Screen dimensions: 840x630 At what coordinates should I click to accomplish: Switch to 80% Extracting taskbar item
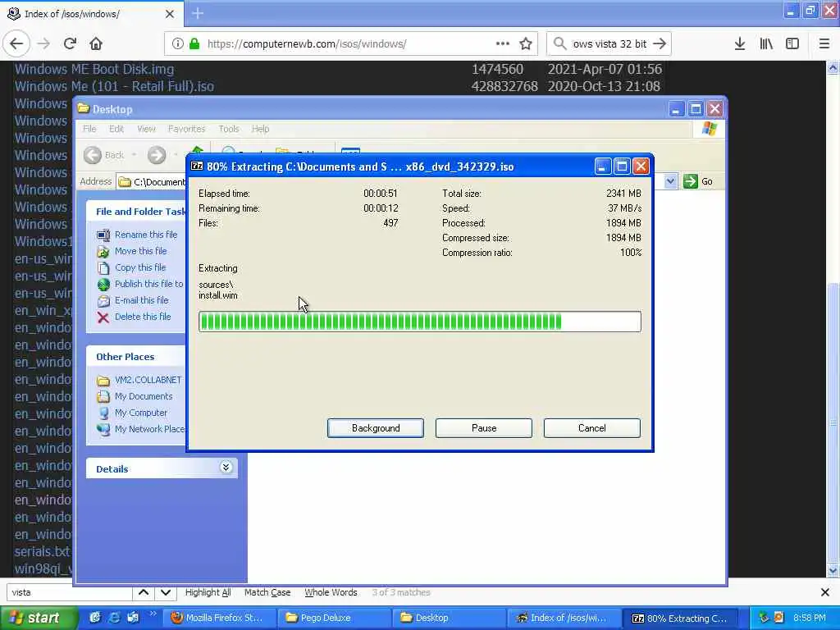(x=680, y=619)
